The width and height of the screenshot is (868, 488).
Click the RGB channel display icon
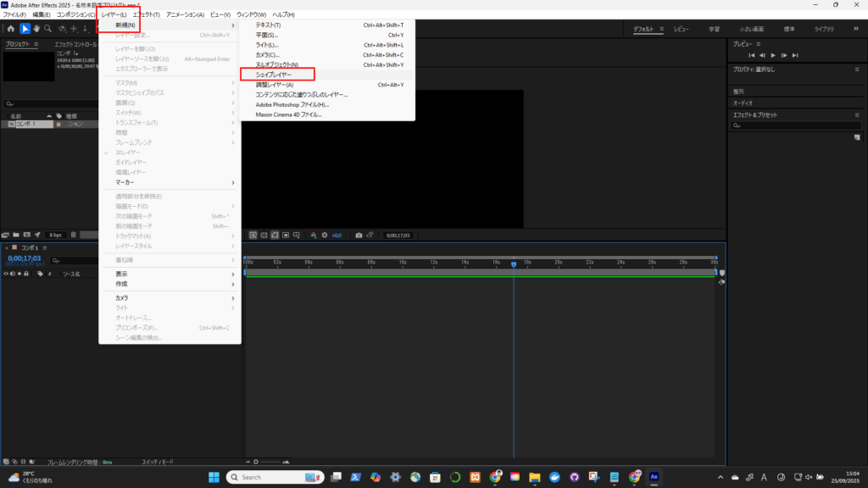click(313, 235)
